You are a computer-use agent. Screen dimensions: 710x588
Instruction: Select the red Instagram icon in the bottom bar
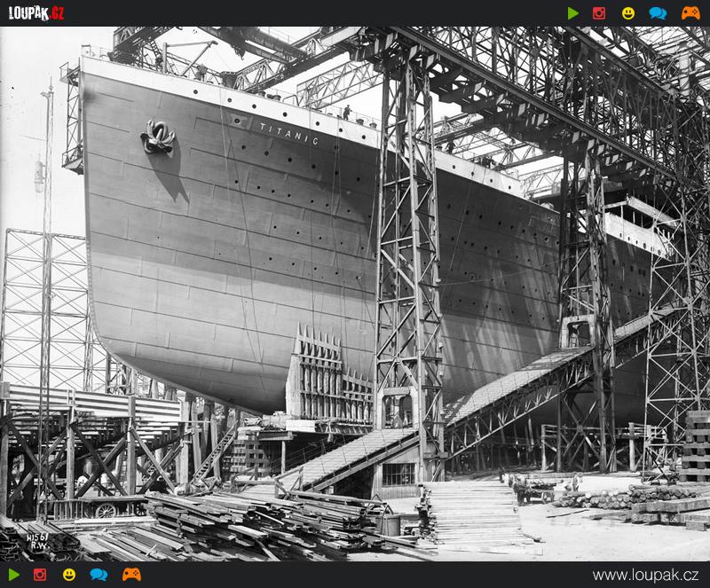(40, 575)
